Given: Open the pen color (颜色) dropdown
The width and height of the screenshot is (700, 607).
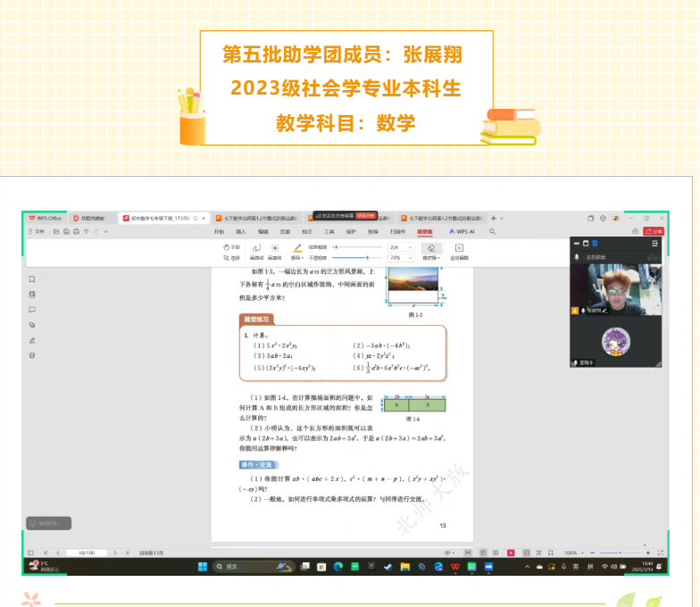Looking at the screenshot, I should [298, 257].
